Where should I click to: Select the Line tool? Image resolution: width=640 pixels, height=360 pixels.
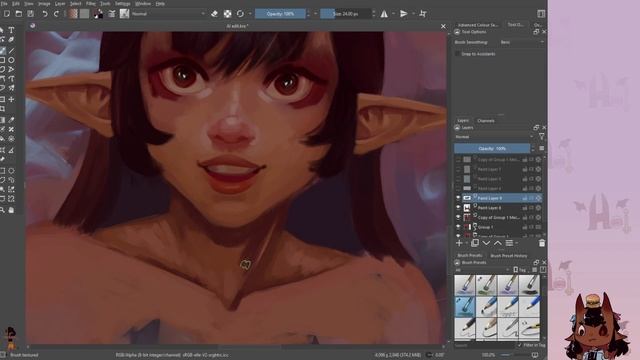tap(11, 50)
